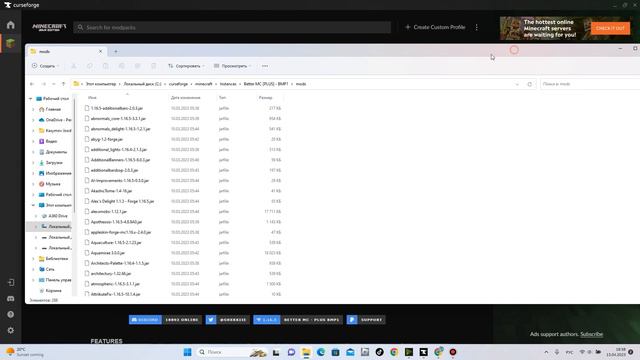Click curseforge in the address breadcrumb
Screen dimensions: 640x360
[x=178, y=84]
